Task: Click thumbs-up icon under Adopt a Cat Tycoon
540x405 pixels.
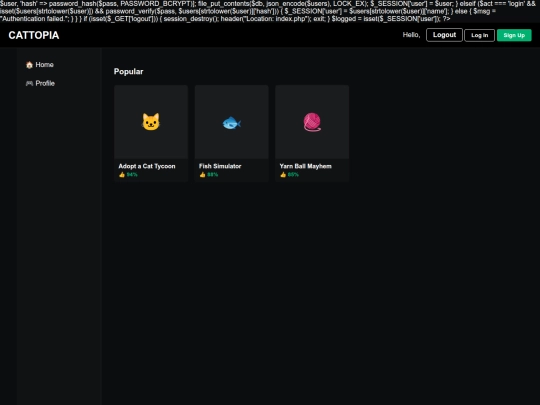Action: point(122,175)
